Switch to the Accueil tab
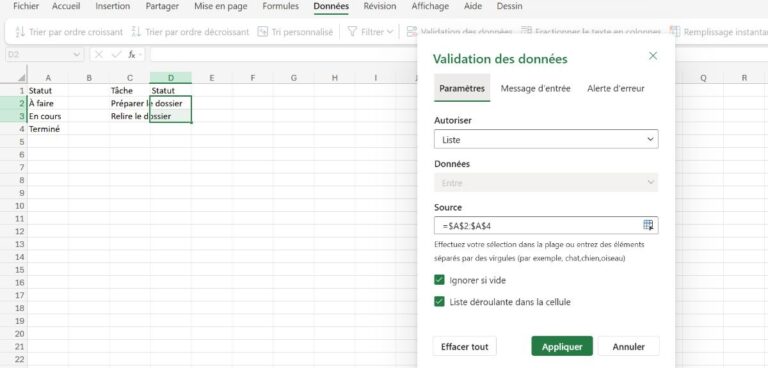The image size is (768, 368). tap(66, 6)
